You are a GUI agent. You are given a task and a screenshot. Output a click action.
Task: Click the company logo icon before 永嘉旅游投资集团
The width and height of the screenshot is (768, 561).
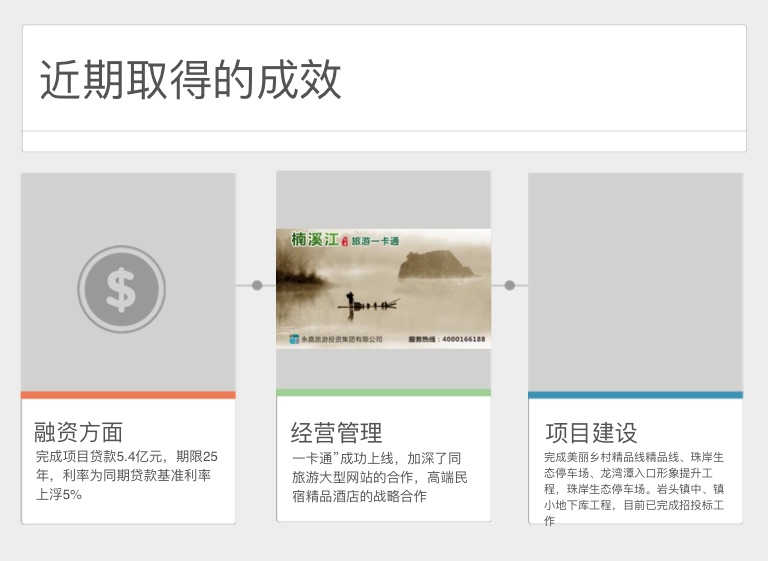point(294,339)
